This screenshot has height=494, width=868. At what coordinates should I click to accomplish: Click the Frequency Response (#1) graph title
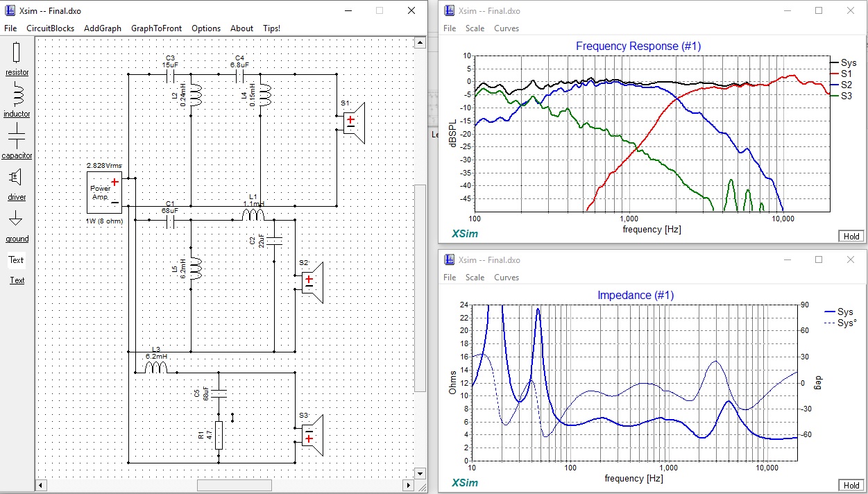638,46
